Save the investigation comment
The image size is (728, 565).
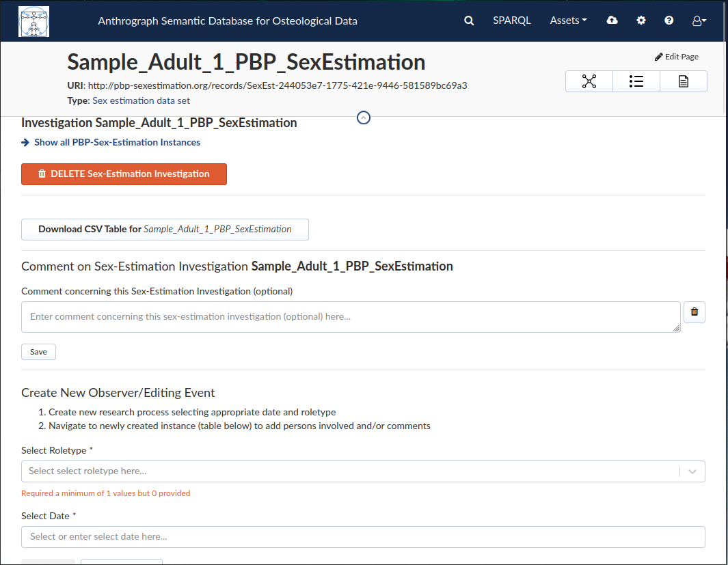[x=38, y=352]
